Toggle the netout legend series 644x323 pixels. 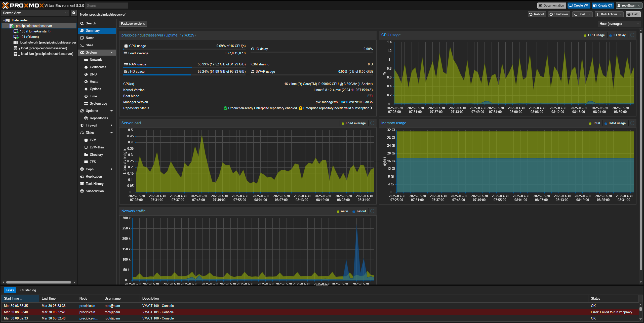359,211
